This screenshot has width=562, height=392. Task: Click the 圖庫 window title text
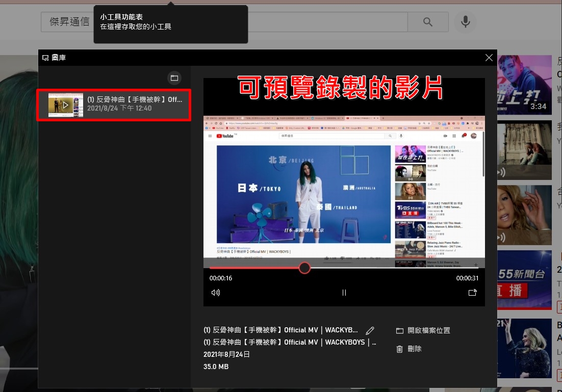tap(59, 58)
